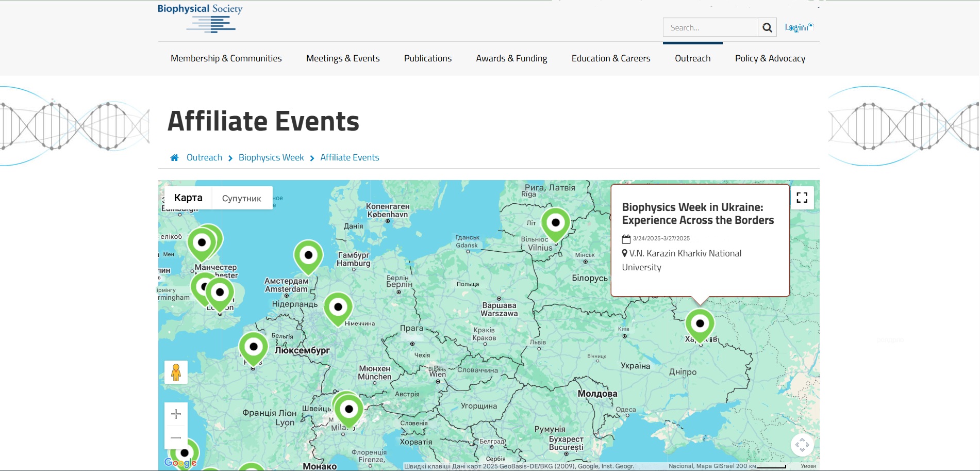Open Meetings & Events menu
Image resolution: width=980 pixels, height=471 pixels.
(x=343, y=58)
